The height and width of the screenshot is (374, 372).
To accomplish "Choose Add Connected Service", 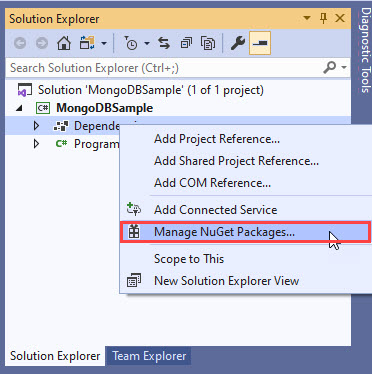I will [215, 210].
